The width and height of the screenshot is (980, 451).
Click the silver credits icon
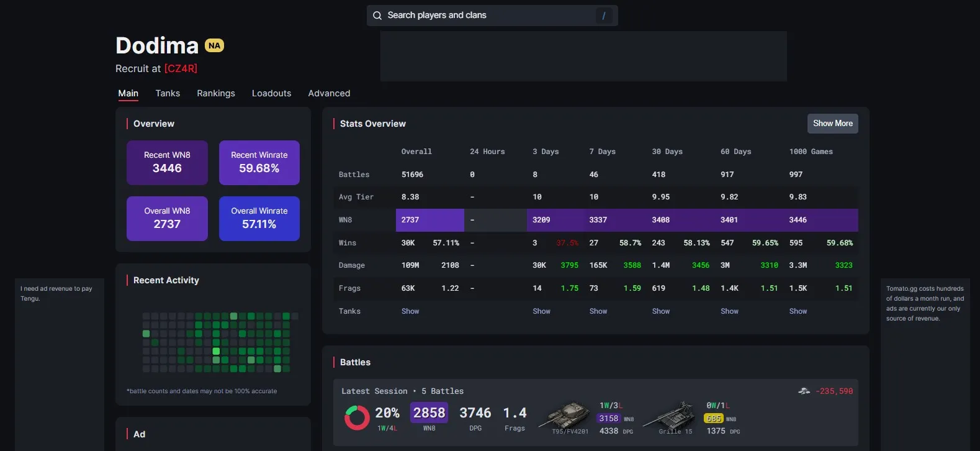coord(804,391)
